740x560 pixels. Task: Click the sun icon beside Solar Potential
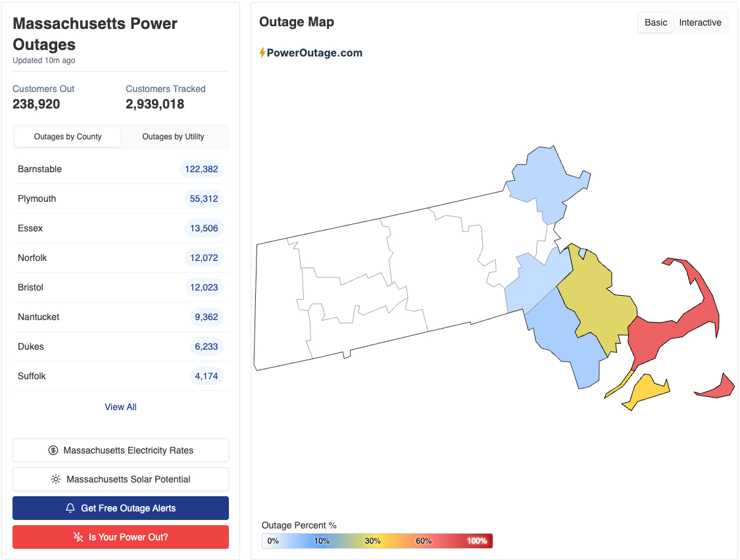pyautogui.click(x=56, y=480)
